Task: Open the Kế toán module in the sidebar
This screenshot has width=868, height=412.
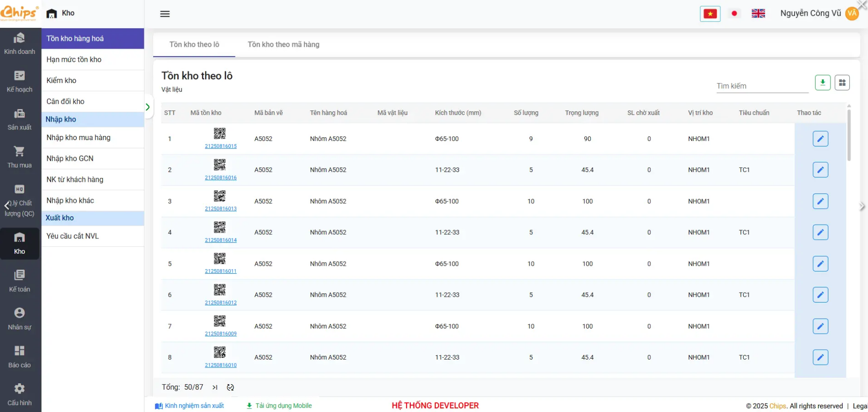Action: click(x=19, y=281)
